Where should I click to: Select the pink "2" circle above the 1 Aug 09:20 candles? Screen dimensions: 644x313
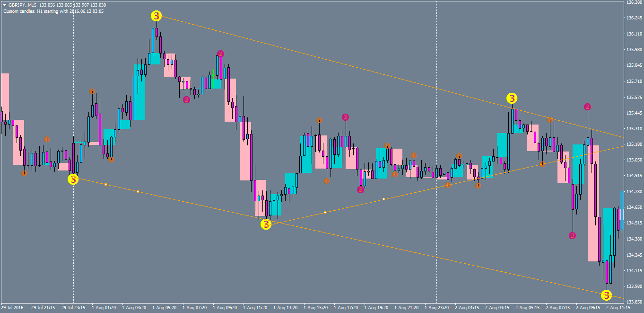tap(220, 54)
